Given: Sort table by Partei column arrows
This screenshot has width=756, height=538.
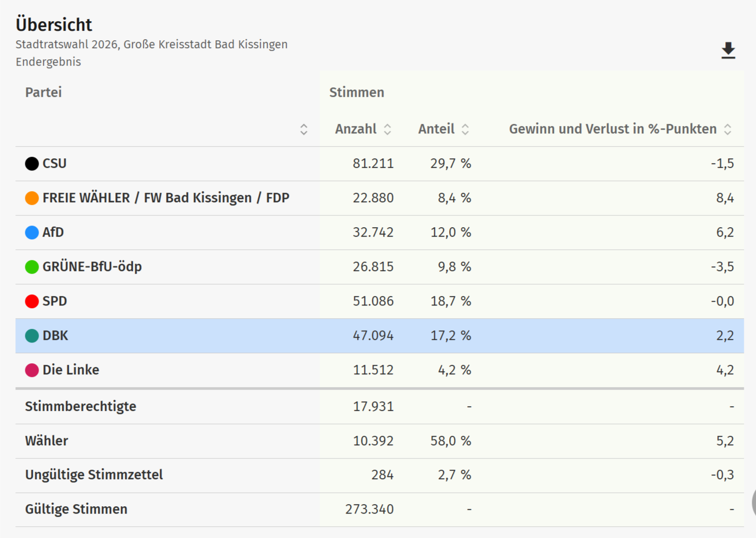Looking at the screenshot, I should point(304,129).
